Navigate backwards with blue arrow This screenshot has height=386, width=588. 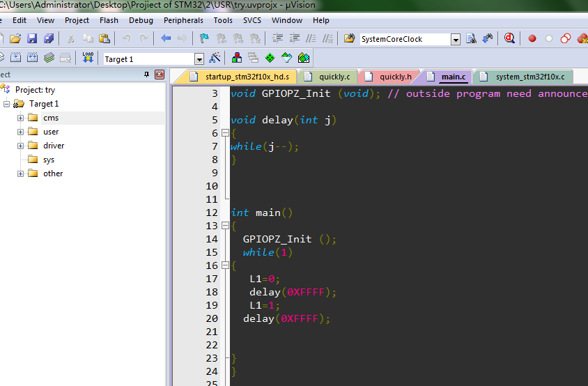click(x=166, y=38)
